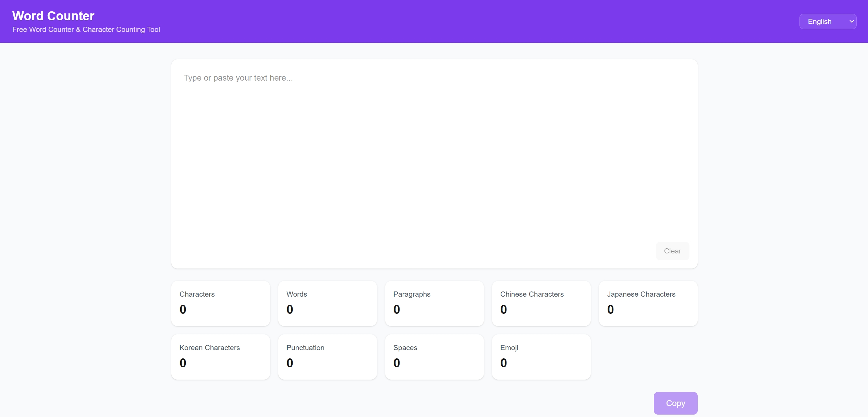Click the Words count number
The image size is (868, 417).
coord(290,309)
